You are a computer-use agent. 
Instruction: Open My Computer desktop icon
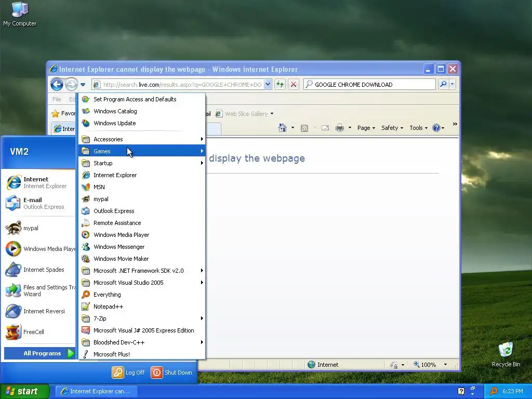(20, 14)
